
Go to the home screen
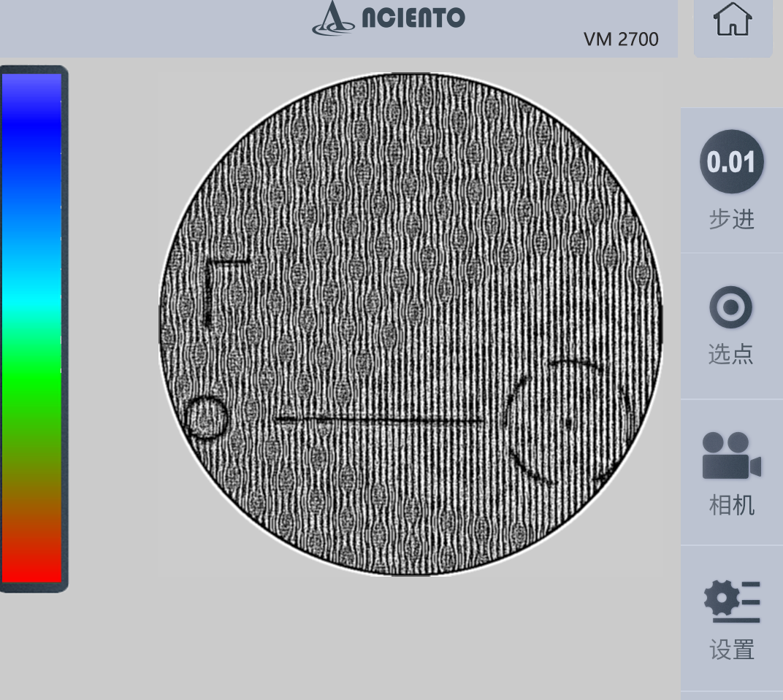click(x=733, y=20)
